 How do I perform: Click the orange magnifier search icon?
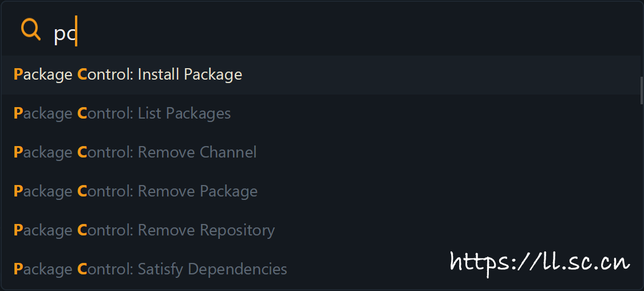coord(30,29)
